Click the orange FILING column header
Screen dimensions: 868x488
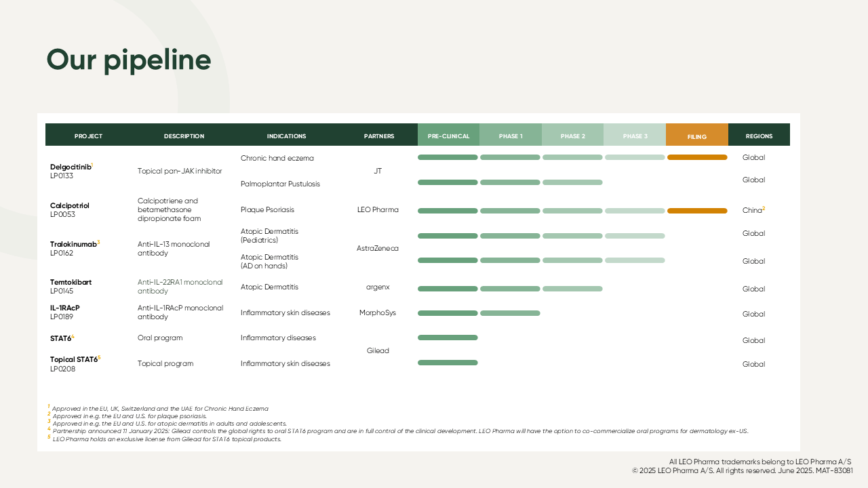point(696,136)
